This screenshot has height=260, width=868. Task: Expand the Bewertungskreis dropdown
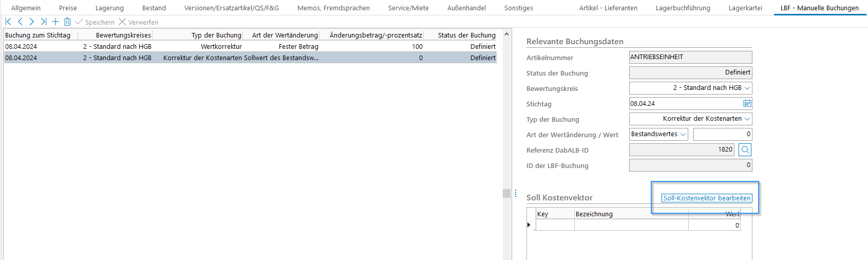(747, 88)
